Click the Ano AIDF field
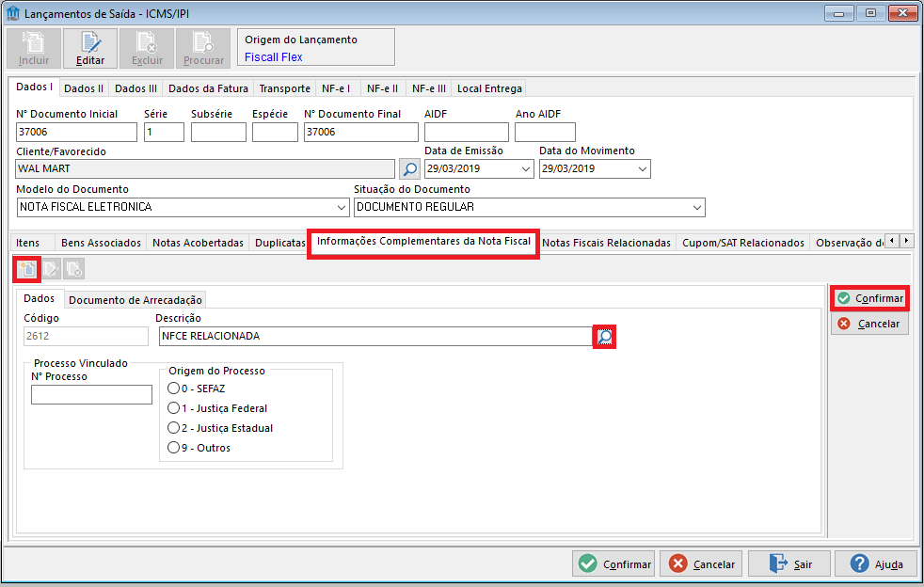 tap(545, 132)
